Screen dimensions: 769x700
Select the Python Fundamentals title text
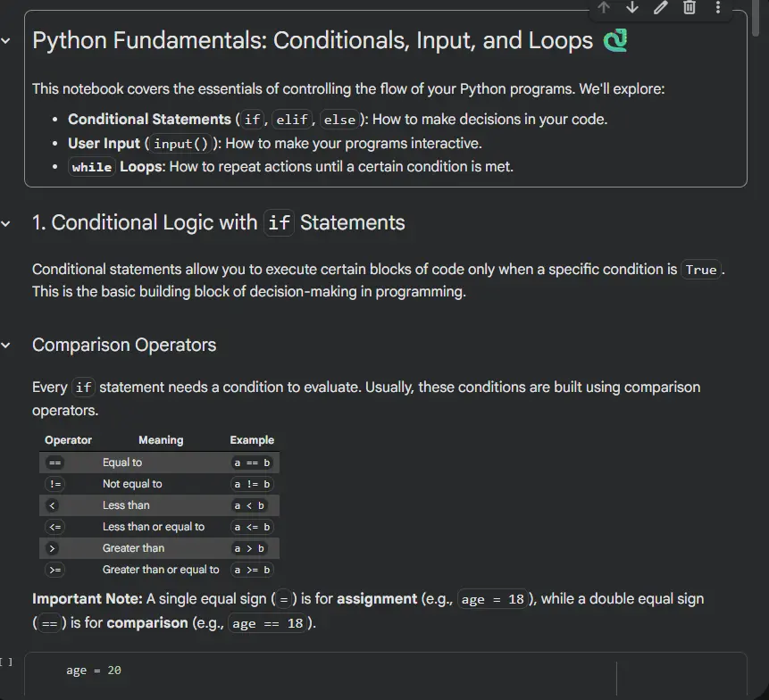pyautogui.click(x=311, y=40)
